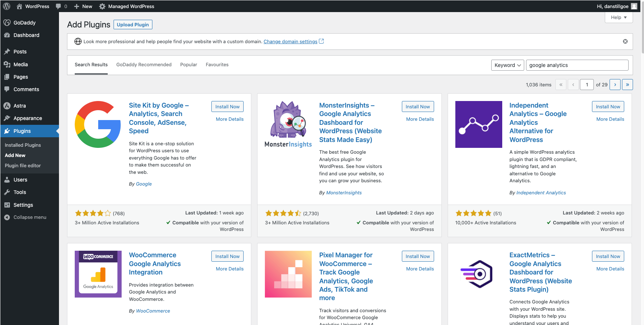Viewport: 644px width, 325px height.
Task: Dismiss the custom domain notice
Action: (x=625, y=41)
